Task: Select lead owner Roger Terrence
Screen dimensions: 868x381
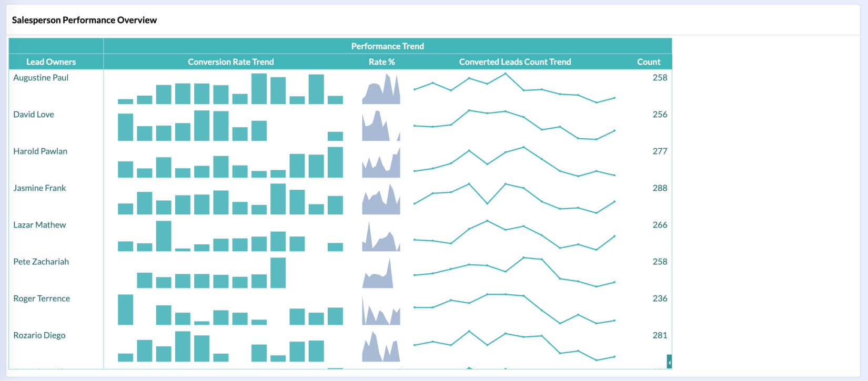Action: [42, 298]
